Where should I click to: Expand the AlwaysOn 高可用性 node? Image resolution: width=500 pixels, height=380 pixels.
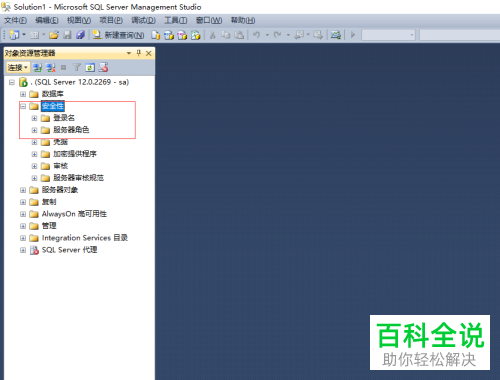(x=23, y=214)
